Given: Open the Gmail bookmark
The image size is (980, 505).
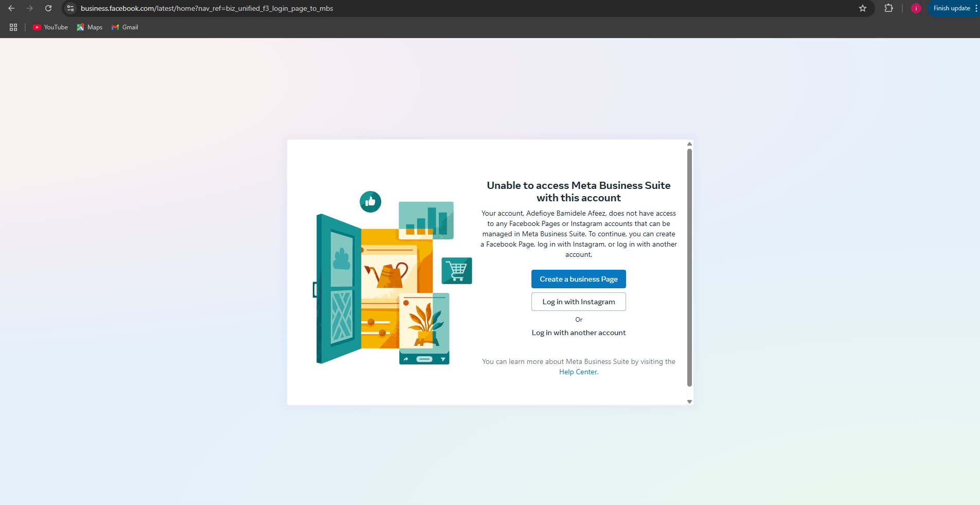Looking at the screenshot, I should pos(125,27).
